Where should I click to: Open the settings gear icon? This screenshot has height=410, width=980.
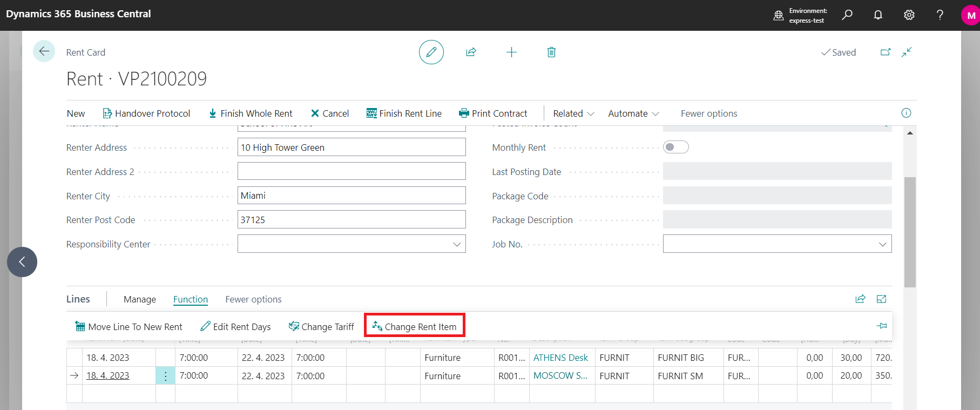[909, 15]
